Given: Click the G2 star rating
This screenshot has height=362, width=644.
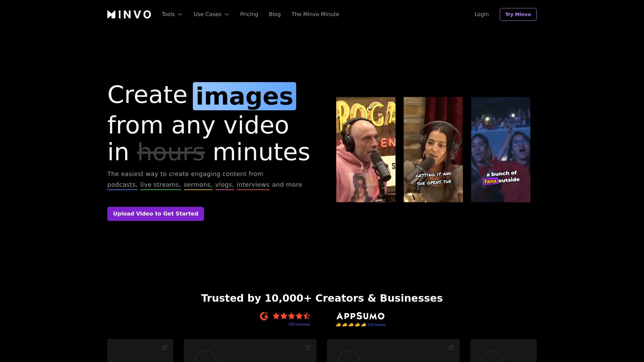Looking at the screenshot, I should pyautogui.click(x=291, y=316).
